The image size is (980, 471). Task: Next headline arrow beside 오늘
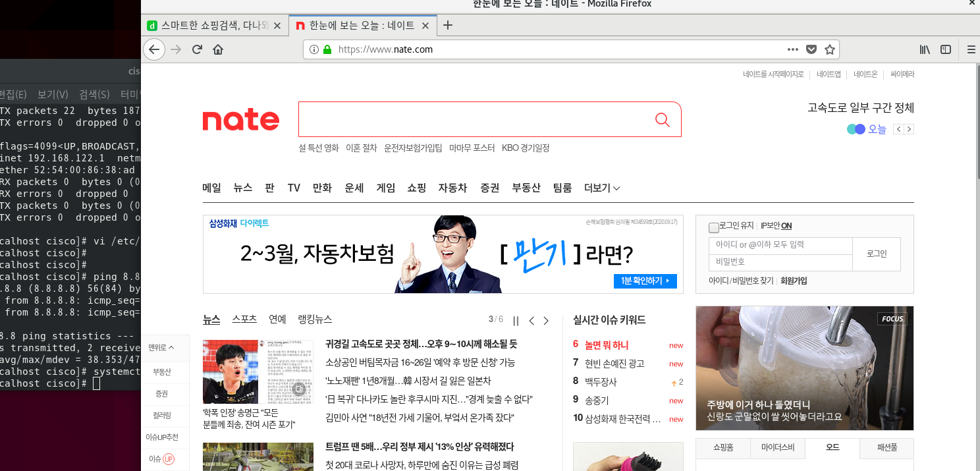(x=909, y=129)
